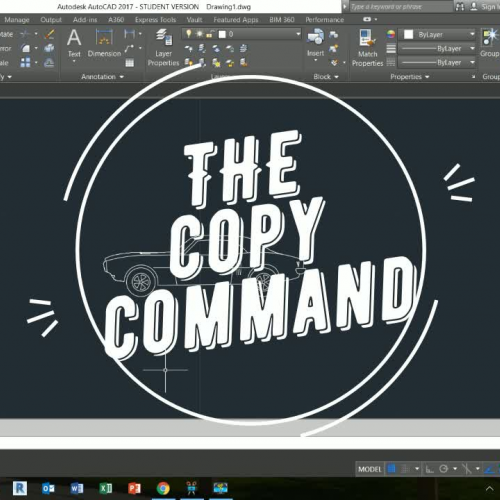Toggle layer 0 on/off lightbulb

click(189, 34)
